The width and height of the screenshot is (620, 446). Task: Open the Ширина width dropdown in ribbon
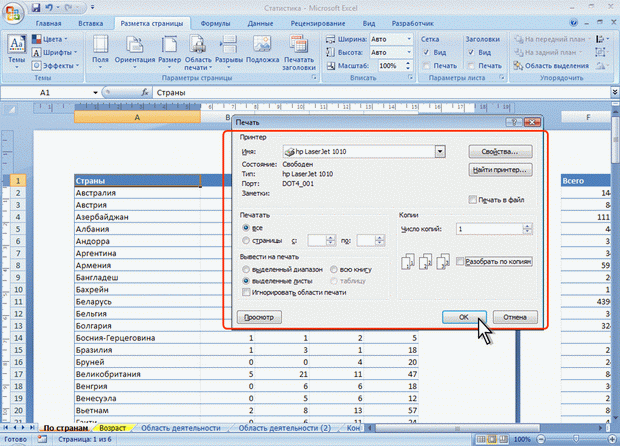click(405, 38)
